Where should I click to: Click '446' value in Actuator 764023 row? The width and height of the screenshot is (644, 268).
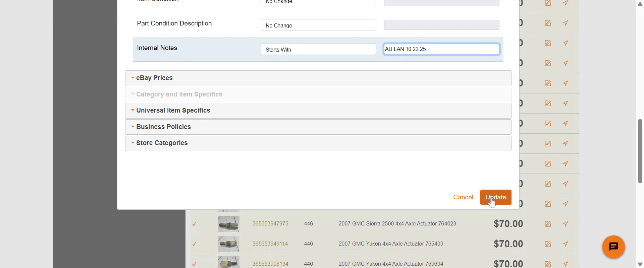coord(309,224)
